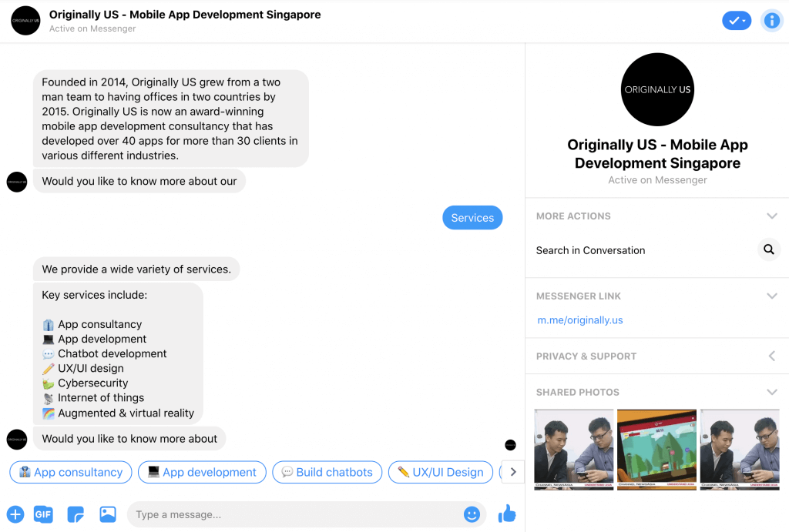Image resolution: width=789 pixels, height=532 pixels.
Task: Click MORE ACTIONS section heading text
Action: (x=573, y=216)
